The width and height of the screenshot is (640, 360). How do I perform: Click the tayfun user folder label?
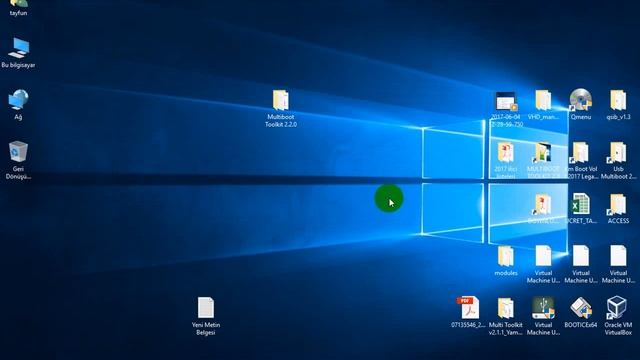[18, 13]
